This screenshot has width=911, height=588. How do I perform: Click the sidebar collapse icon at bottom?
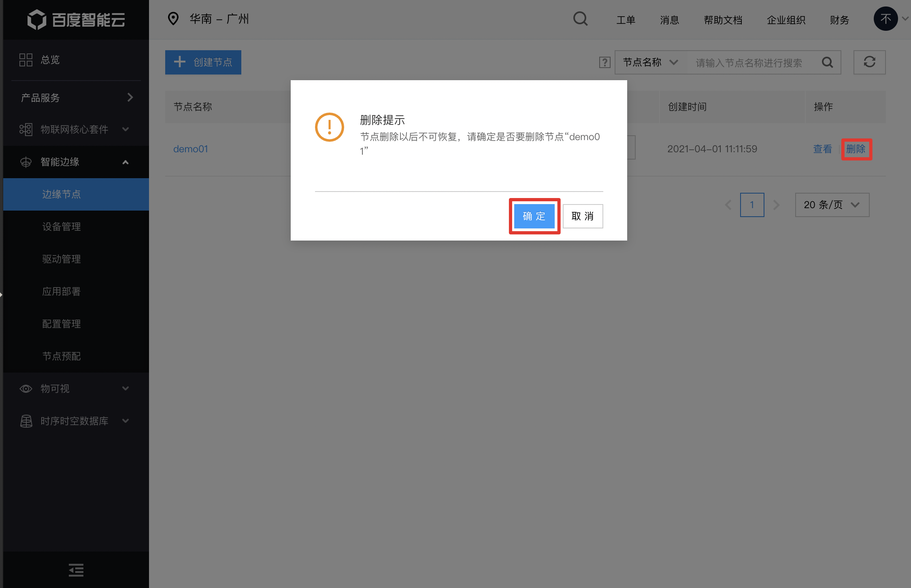(76, 570)
